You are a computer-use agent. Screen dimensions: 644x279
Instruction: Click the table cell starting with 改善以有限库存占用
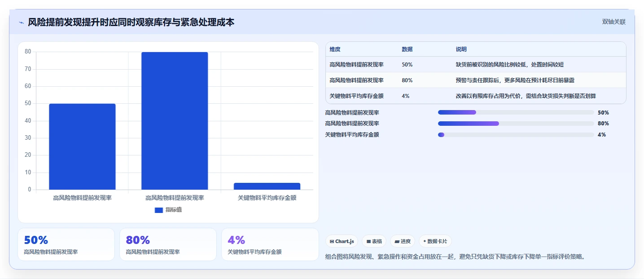(526, 96)
